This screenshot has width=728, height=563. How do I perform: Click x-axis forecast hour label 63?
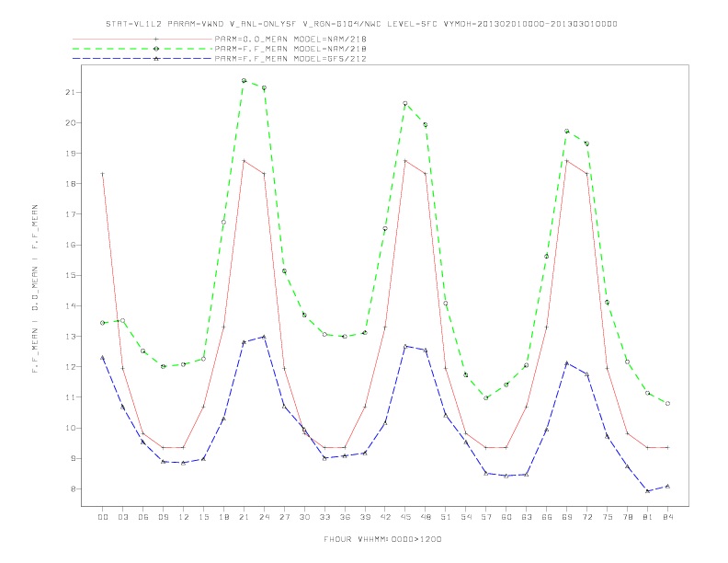(x=527, y=517)
